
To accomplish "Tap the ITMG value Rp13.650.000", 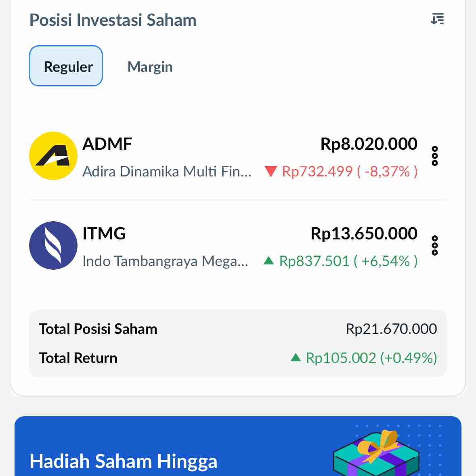I will (364, 234).
